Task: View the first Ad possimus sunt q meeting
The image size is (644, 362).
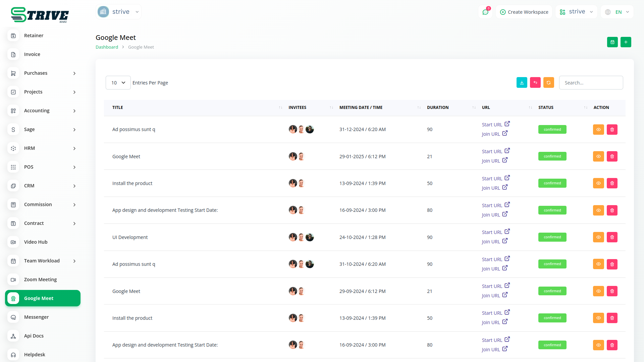Action: (598, 130)
